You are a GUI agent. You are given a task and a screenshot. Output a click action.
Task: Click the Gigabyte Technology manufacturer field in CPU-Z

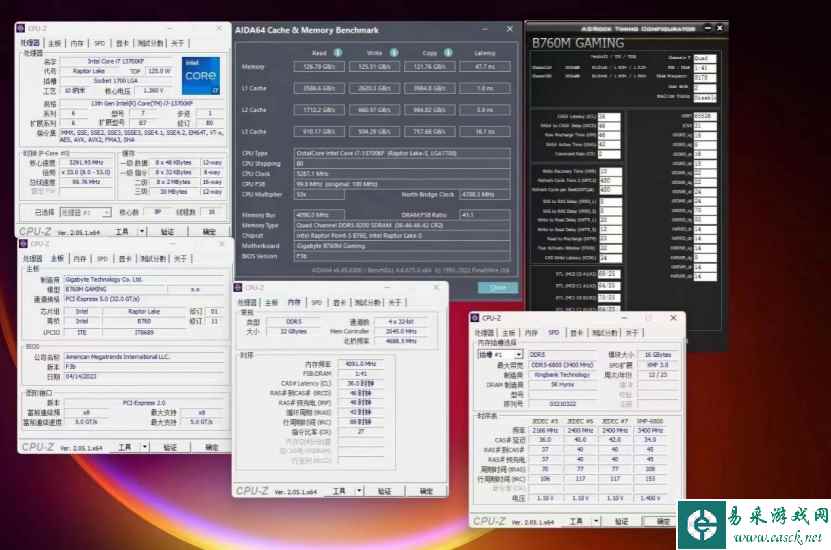(144, 279)
